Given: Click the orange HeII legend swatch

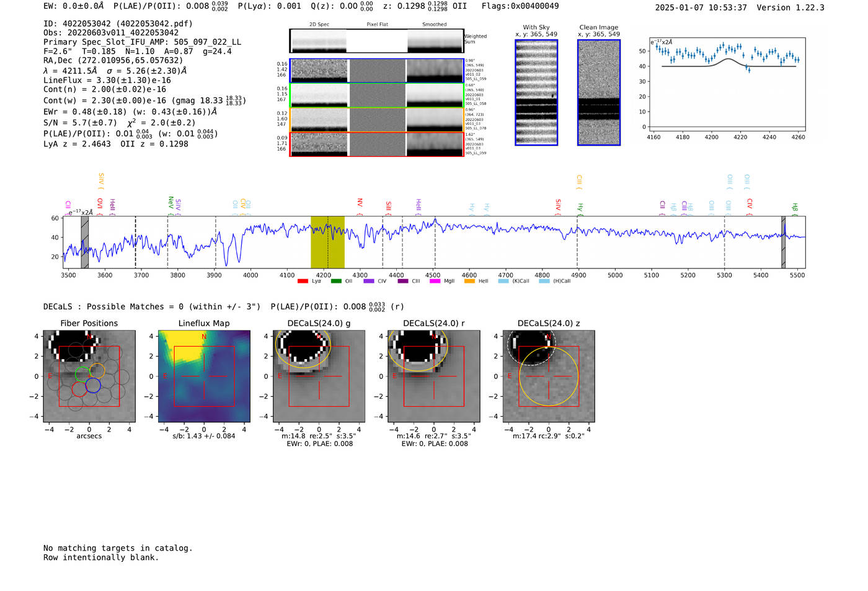Looking at the screenshot, I should [469, 282].
